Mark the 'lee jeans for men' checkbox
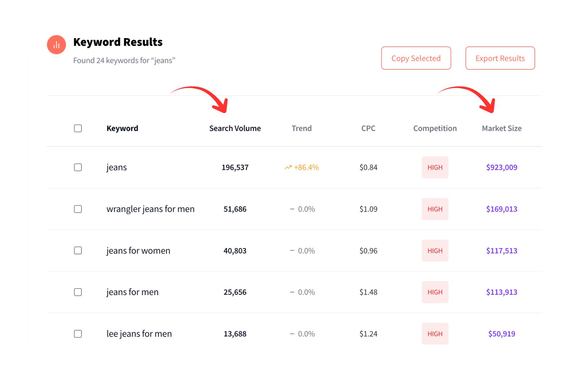The width and height of the screenshot is (588, 368). [x=78, y=334]
